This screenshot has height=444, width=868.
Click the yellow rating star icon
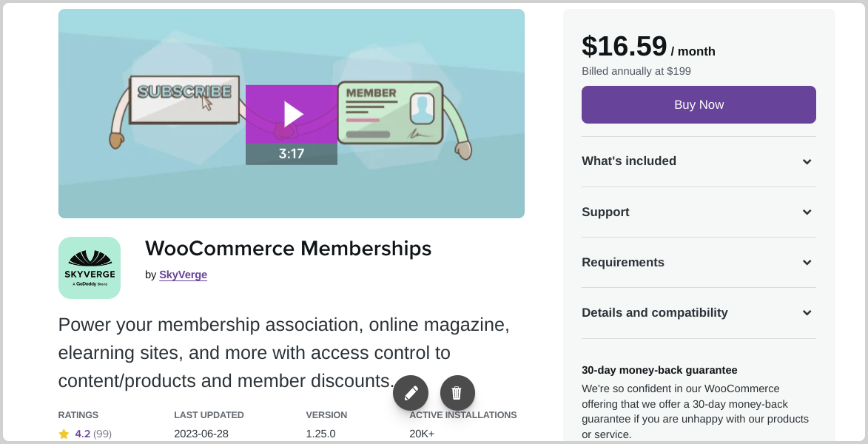pos(64,434)
